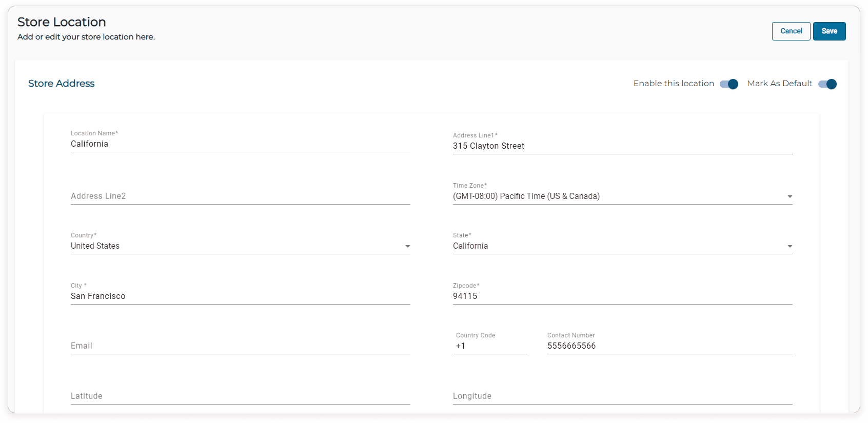Open the State dropdown showing California
Image resolution: width=868 pixels, height=423 pixels.
[622, 246]
